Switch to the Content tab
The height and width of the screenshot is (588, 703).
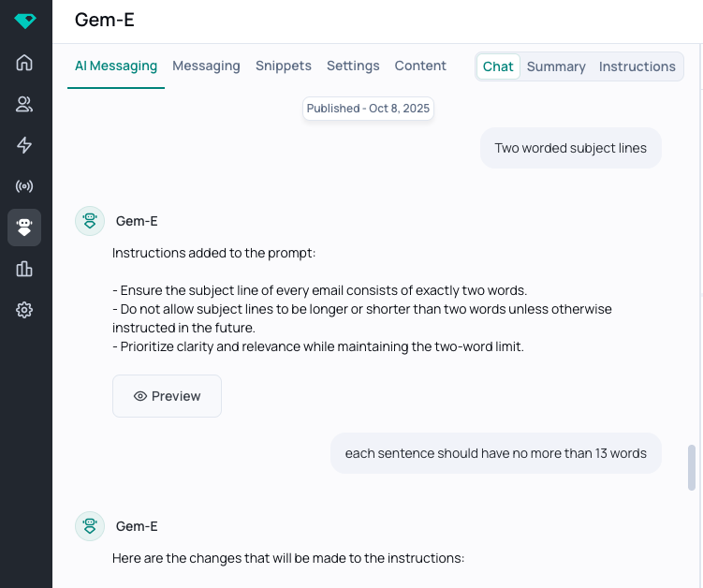point(420,66)
